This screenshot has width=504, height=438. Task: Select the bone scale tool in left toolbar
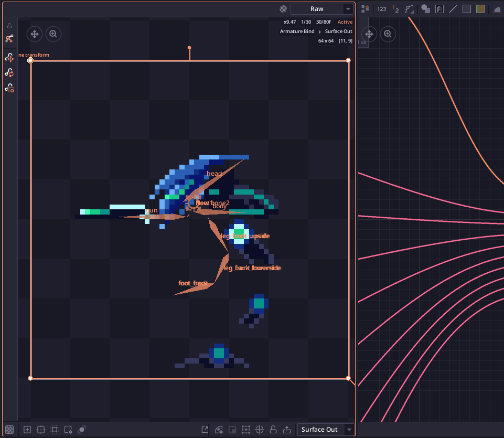(9, 88)
